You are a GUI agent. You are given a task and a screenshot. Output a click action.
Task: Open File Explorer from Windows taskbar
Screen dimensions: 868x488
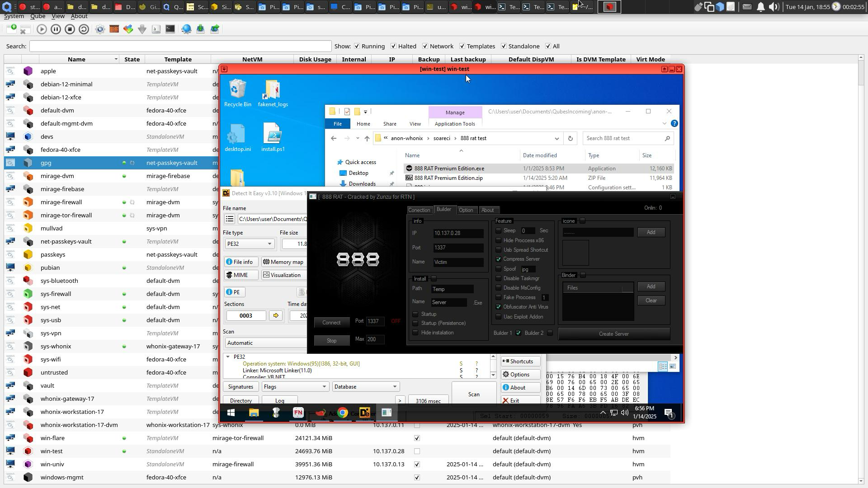click(x=254, y=413)
